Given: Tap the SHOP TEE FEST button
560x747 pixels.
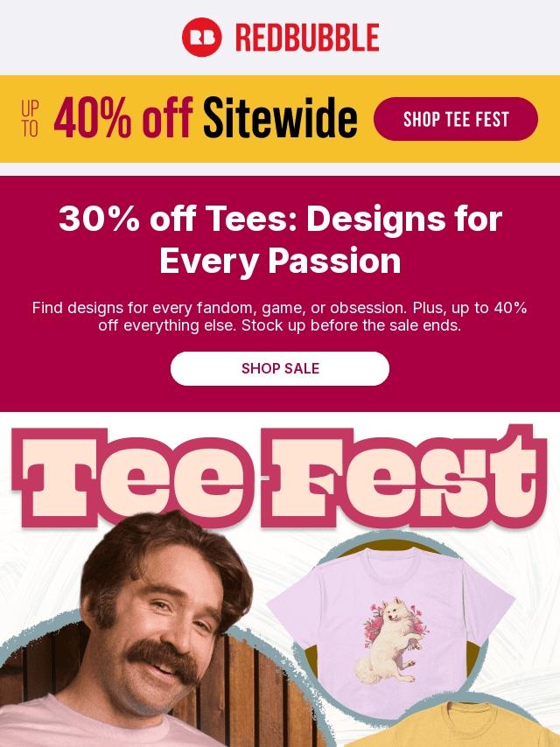Looking at the screenshot, I should point(456,119).
